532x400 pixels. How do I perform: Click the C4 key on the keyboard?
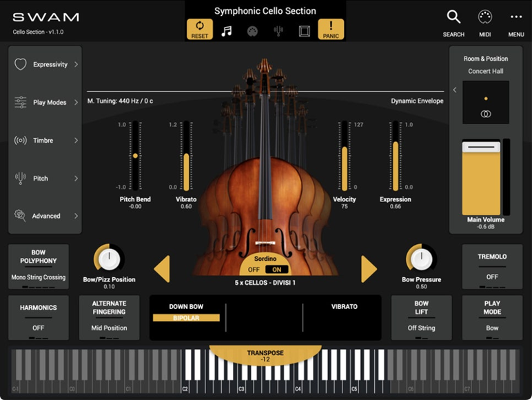(x=299, y=386)
